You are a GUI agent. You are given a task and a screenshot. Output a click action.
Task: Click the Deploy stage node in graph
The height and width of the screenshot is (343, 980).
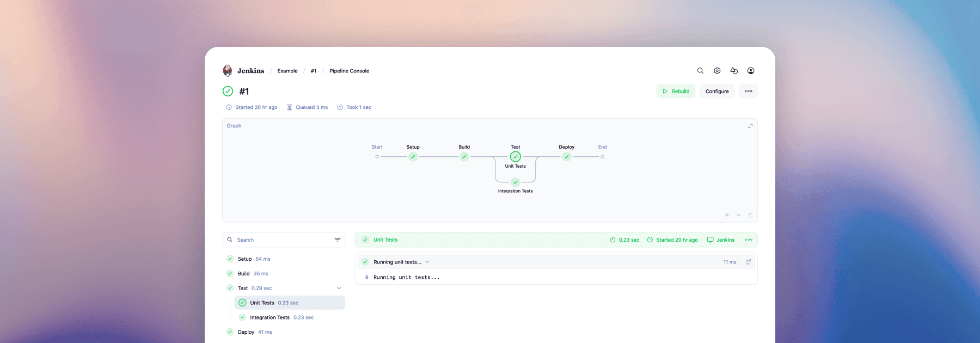point(566,157)
